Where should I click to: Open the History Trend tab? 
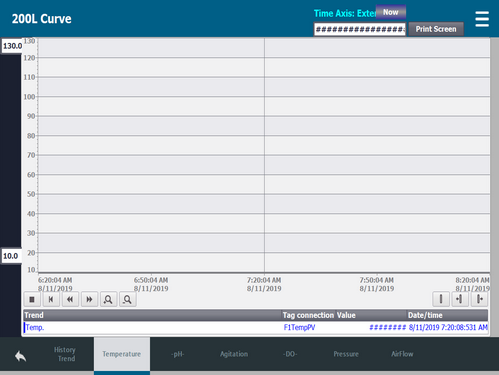pyautogui.click(x=66, y=354)
